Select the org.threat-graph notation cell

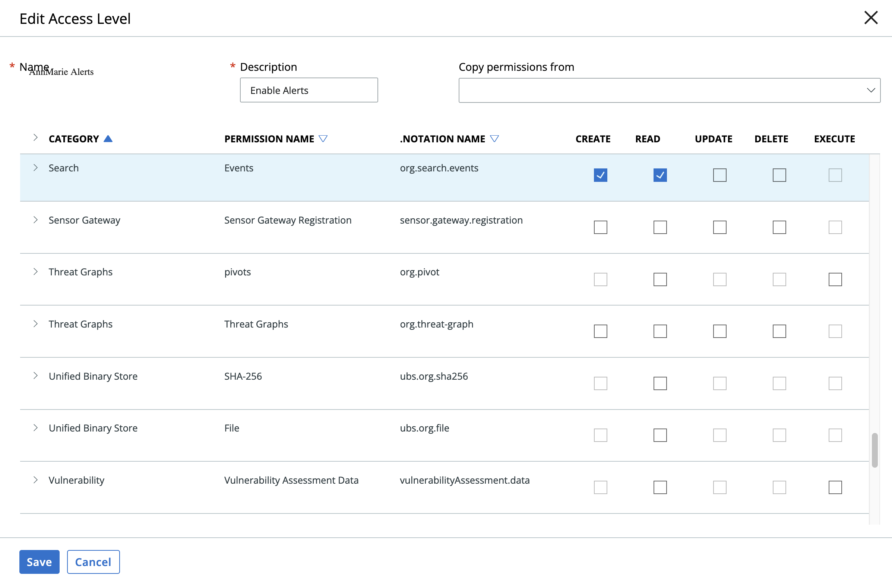coord(436,324)
